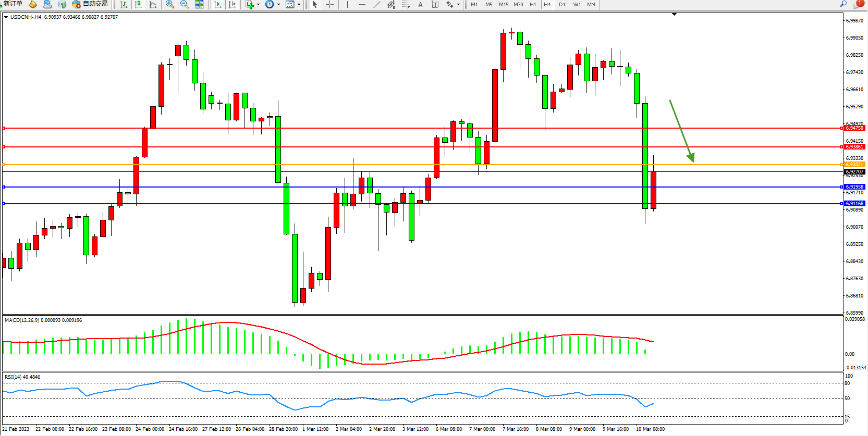Click the 新订单 (New Order) button
The width and height of the screenshot is (868, 436).
click(x=13, y=4)
